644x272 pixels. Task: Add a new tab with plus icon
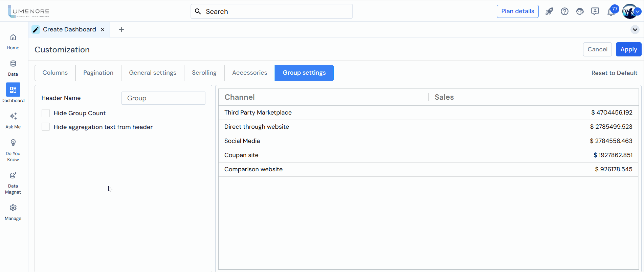coord(121,30)
